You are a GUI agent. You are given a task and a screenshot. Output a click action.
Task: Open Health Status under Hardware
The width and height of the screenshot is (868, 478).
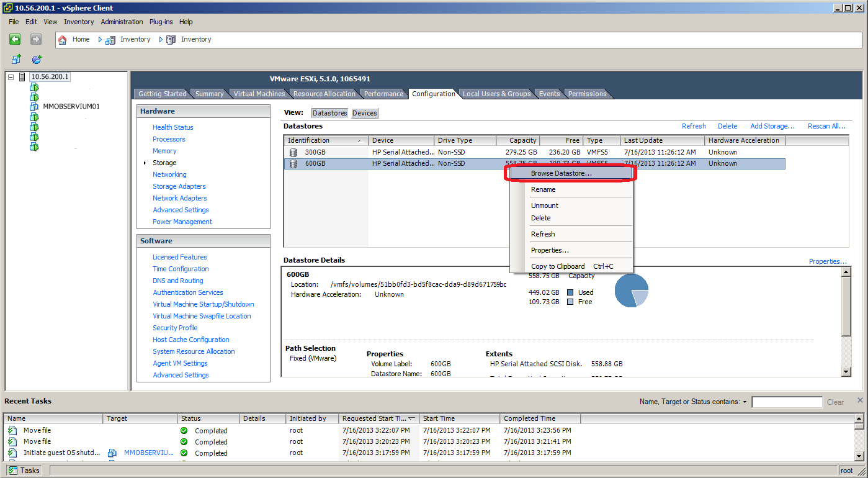(x=173, y=127)
